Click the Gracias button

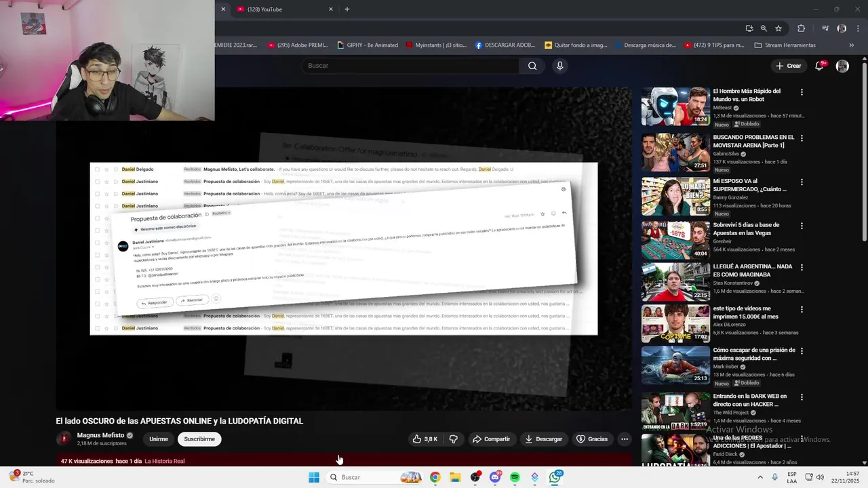pos(592,439)
